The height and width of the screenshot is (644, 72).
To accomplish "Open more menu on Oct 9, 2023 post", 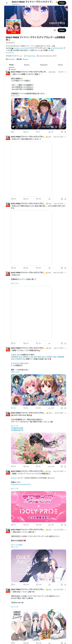I will point(65,413).
